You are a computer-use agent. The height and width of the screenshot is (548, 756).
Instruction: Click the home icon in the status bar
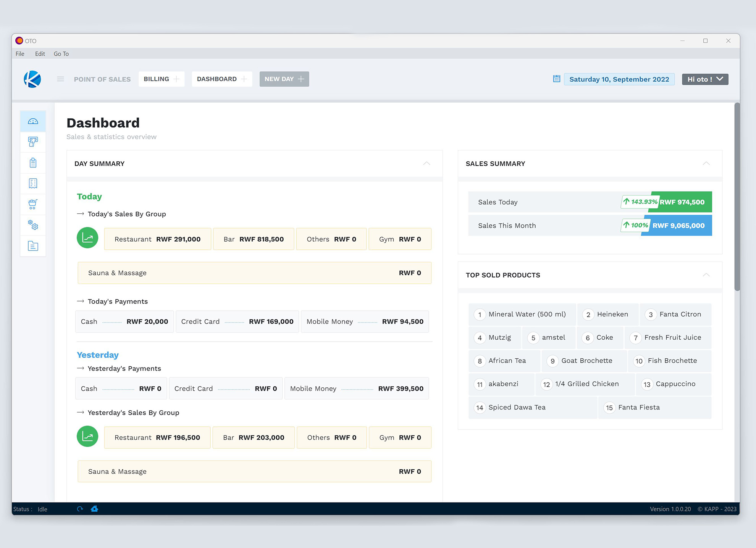94,509
